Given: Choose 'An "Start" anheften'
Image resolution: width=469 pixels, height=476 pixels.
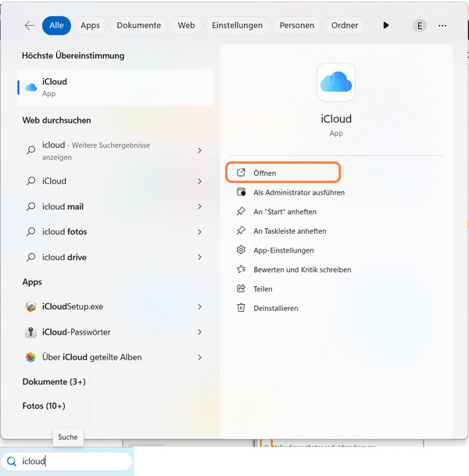Looking at the screenshot, I should 285,212.
